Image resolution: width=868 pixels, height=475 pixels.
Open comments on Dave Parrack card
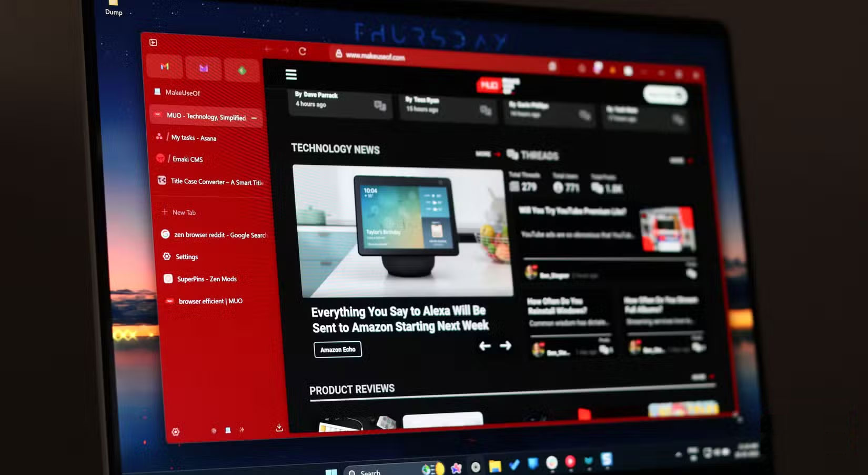click(380, 106)
